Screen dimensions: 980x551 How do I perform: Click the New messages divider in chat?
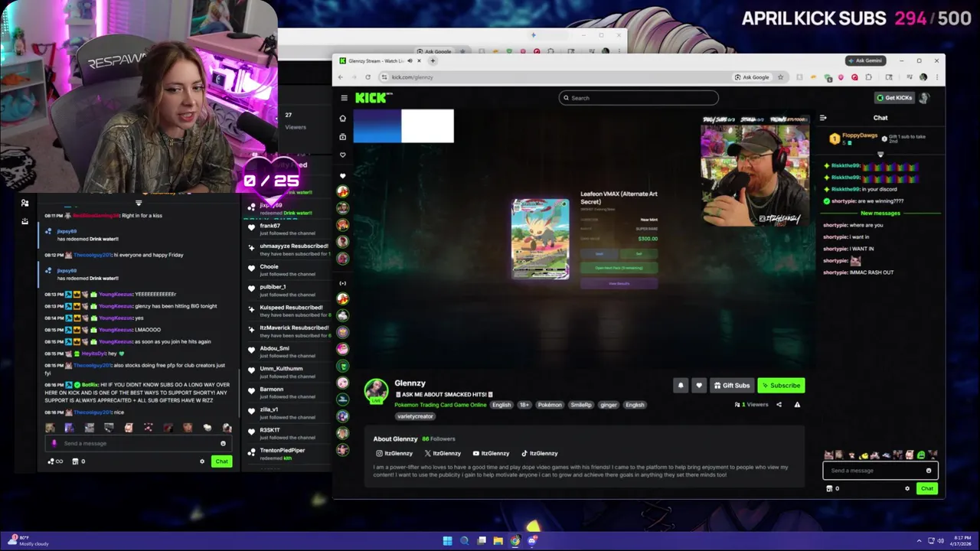click(x=880, y=214)
